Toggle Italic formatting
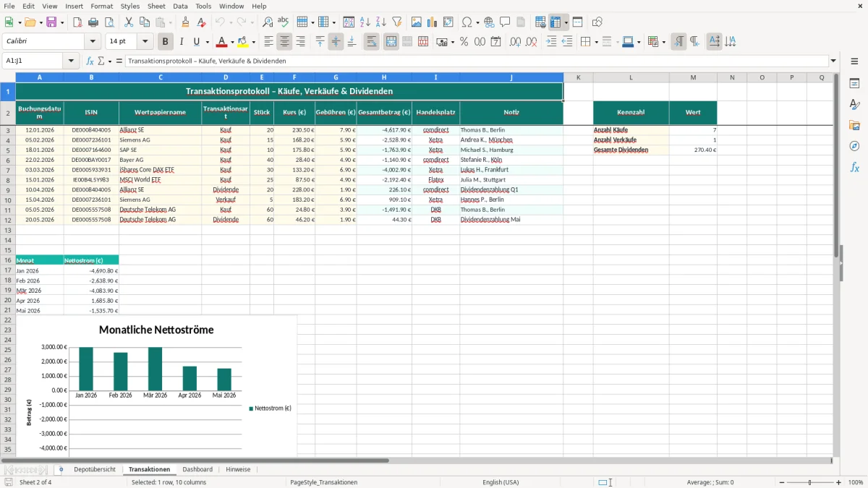 click(182, 42)
